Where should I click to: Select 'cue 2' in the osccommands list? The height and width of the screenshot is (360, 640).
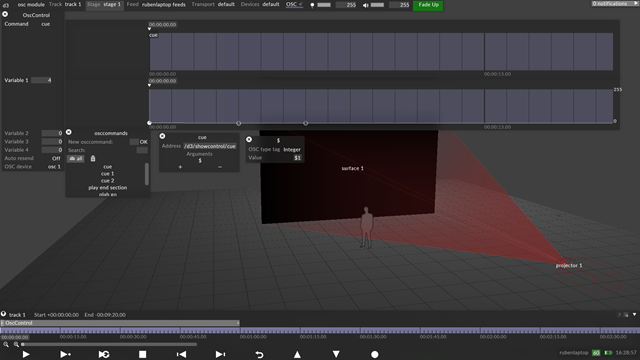(x=108, y=181)
